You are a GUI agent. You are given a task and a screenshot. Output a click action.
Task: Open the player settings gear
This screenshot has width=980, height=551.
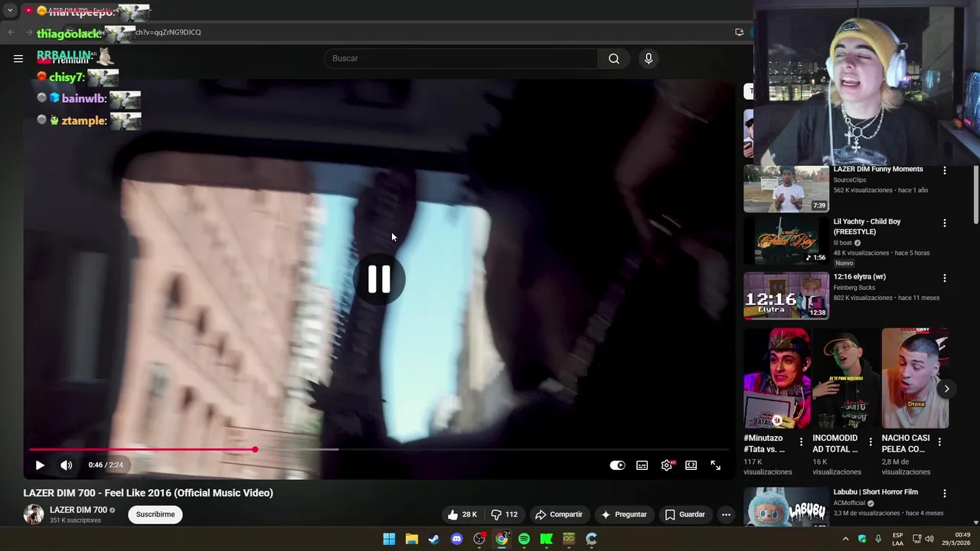point(667,465)
